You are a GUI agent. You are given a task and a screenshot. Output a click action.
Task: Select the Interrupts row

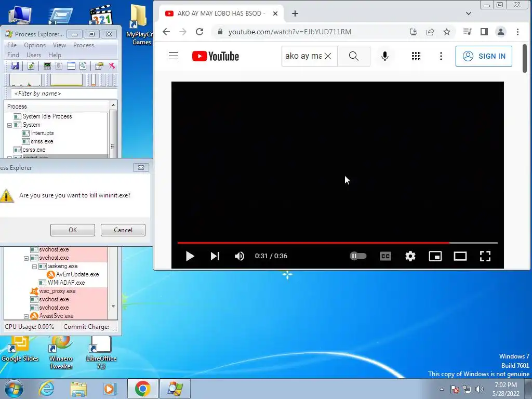coord(42,133)
